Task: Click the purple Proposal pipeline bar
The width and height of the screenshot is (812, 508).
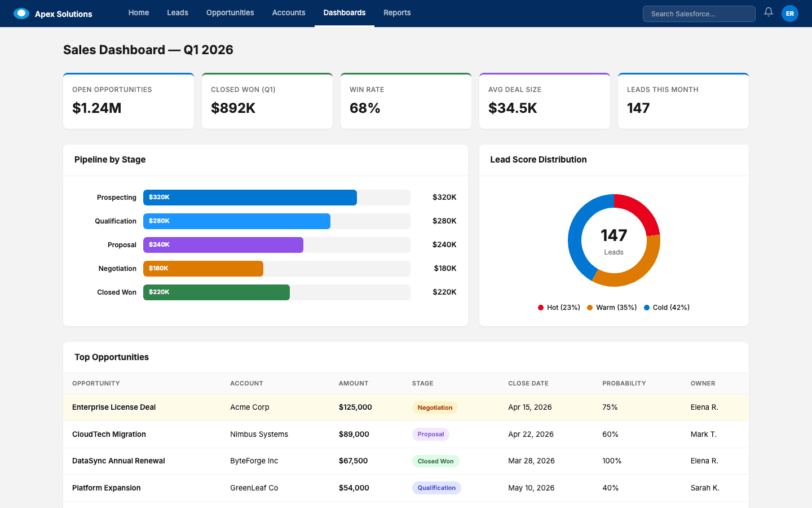Action: 223,245
